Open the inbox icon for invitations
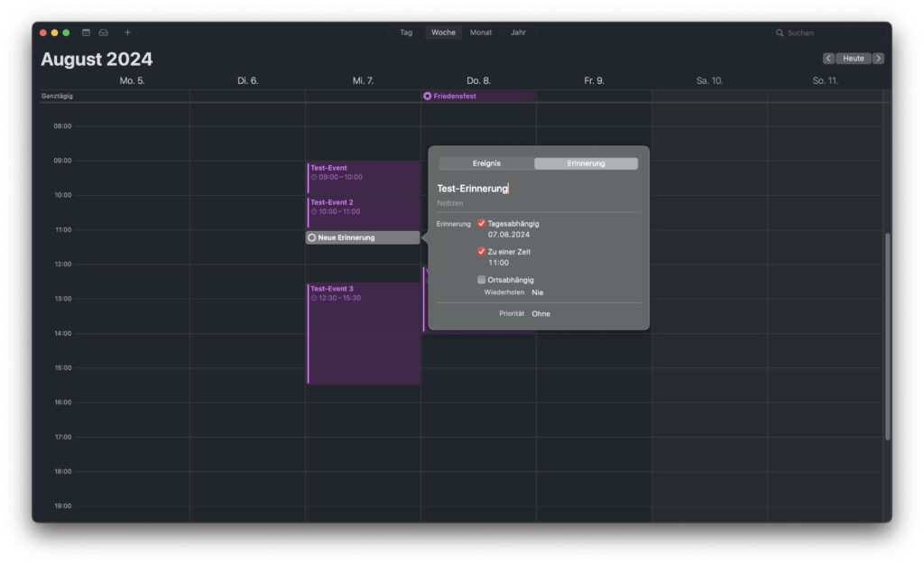The width and height of the screenshot is (924, 565). tap(103, 32)
